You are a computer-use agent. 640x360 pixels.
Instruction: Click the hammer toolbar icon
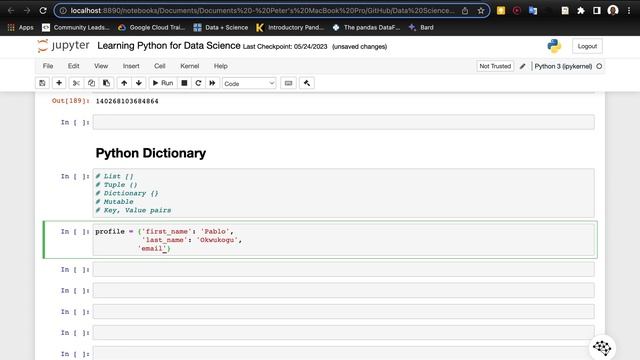tap(307, 83)
